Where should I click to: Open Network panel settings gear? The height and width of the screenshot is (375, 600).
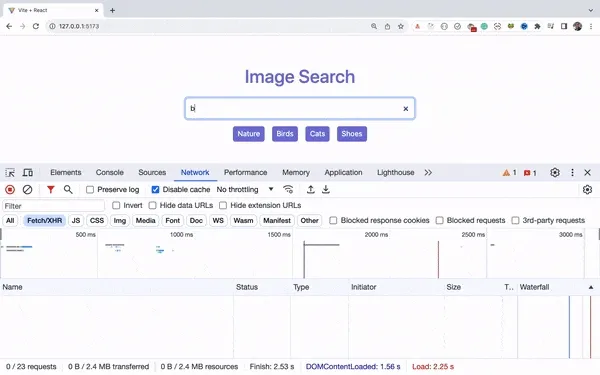587,189
